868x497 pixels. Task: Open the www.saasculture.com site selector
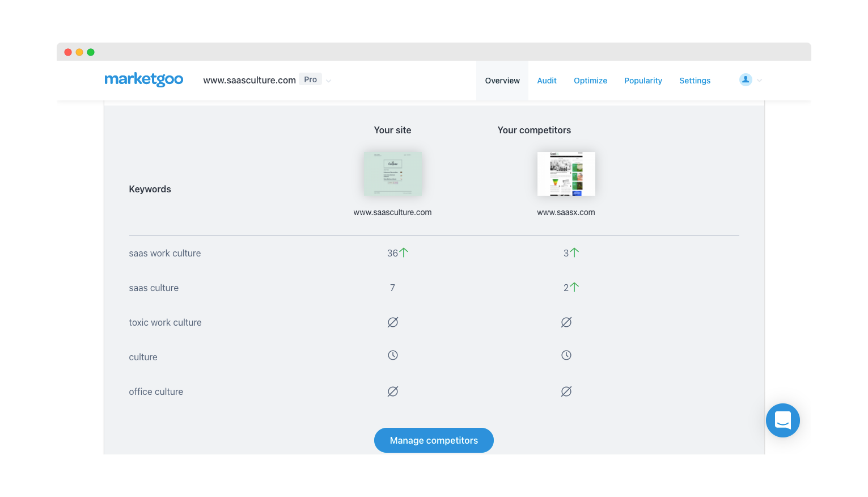(x=249, y=80)
